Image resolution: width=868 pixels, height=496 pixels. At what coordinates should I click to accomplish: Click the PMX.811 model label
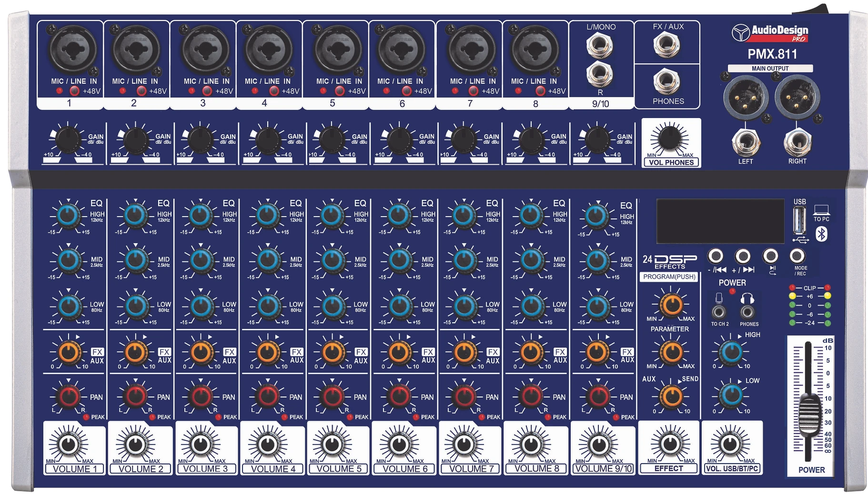tap(772, 54)
